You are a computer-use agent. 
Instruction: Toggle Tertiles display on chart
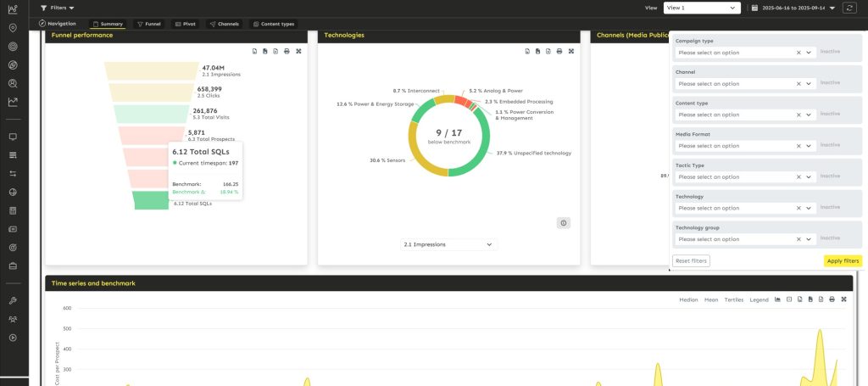[x=734, y=299]
